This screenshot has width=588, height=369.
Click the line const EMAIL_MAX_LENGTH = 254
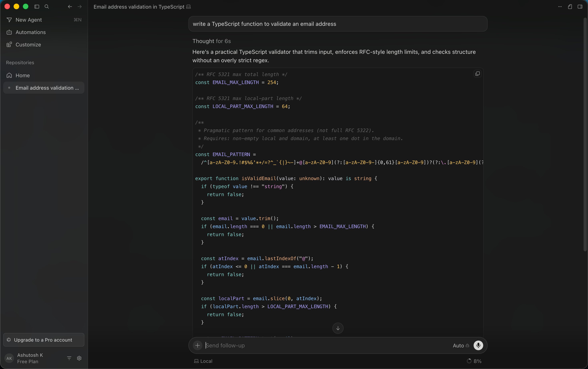click(x=237, y=82)
